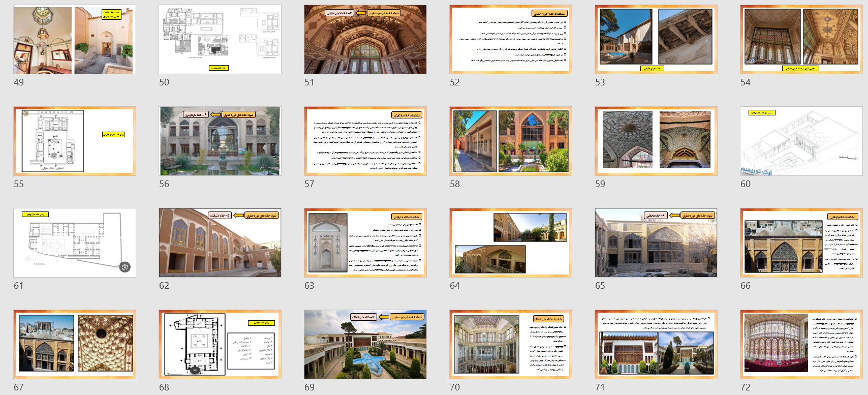Choose slide 67 dome ceiling thumbnail
The image size is (868, 395).
[x=75, y=345]
